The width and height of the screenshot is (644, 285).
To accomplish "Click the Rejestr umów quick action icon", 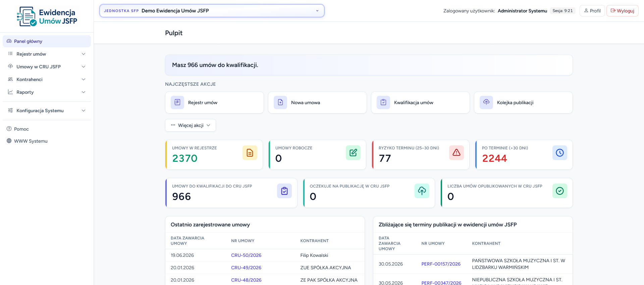I will (x=177, y=102).
